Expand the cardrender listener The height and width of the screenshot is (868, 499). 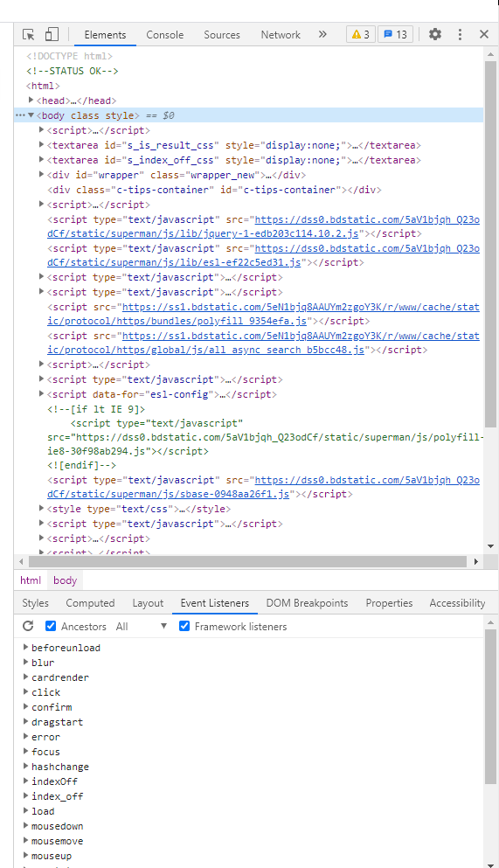tap(25, 677)
